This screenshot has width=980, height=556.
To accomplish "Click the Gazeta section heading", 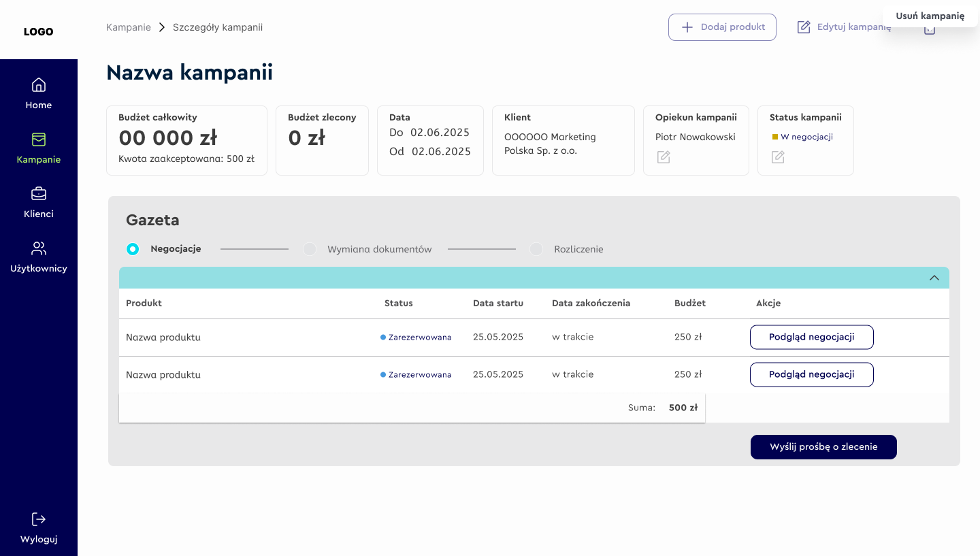I will click(152, 220).
